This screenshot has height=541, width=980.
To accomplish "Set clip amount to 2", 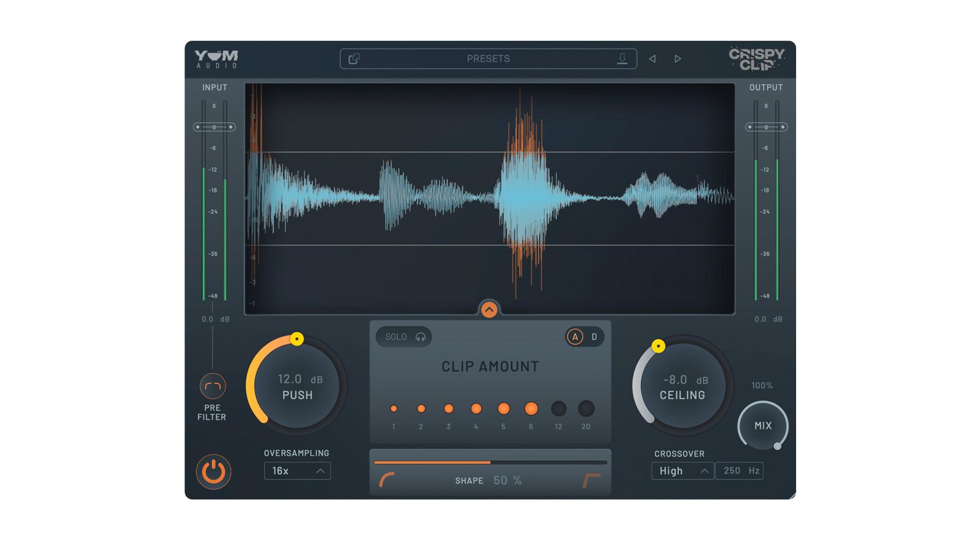I will coord(421,409).
